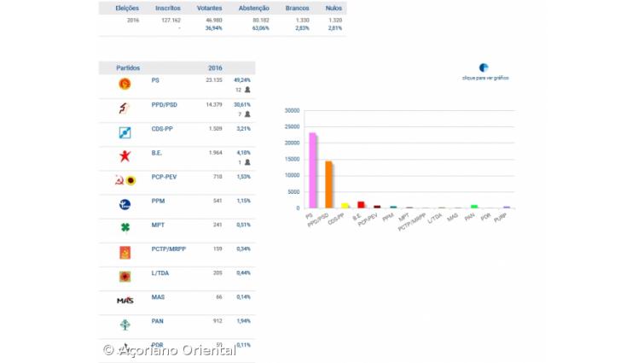The image size is (644, 363).
Task: Click the PAN party logo icon
Action: 125,324
